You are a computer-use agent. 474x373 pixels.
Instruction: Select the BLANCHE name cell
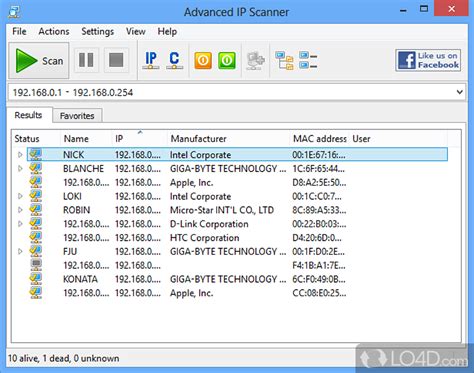[83, 169]
